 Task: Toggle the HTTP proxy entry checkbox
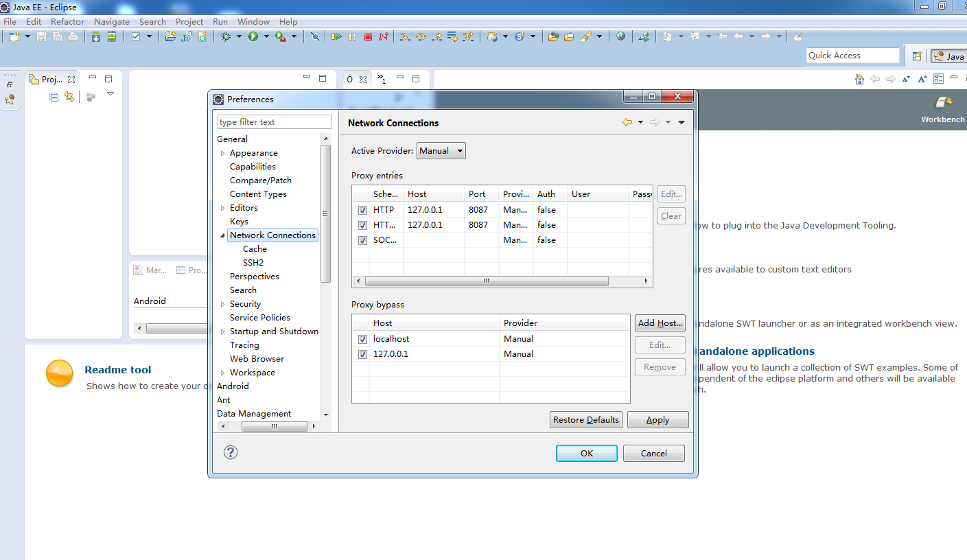[x=362, y=210]
